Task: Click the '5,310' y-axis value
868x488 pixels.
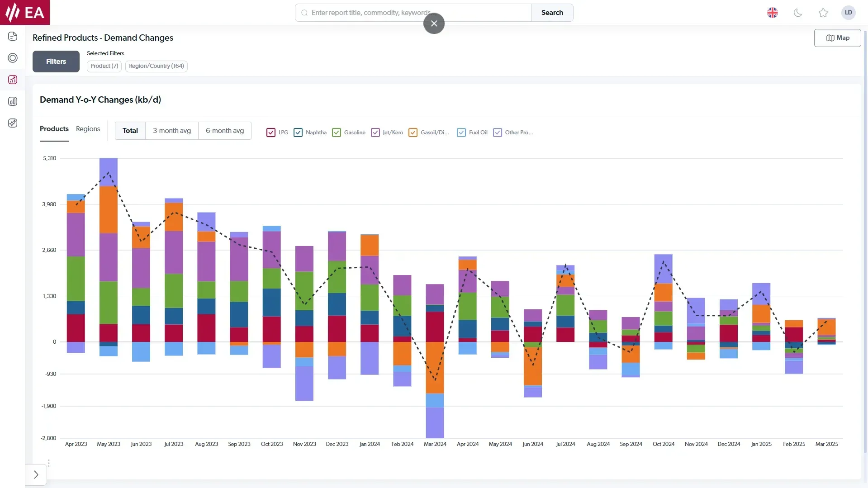Action: 50,158
